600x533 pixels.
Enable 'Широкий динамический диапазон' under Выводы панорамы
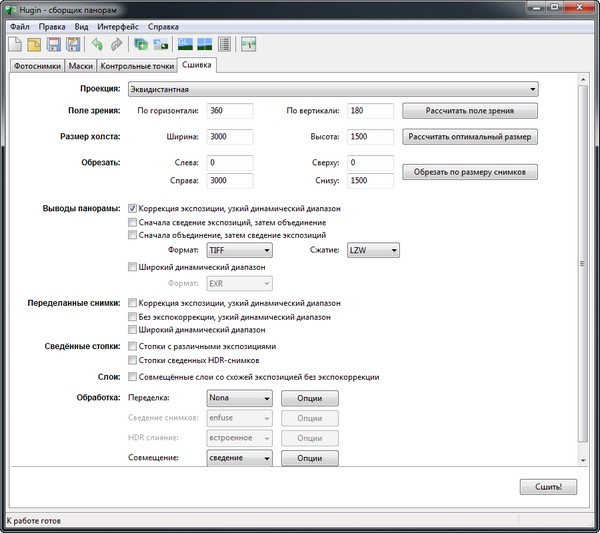[x=133, y=267]
